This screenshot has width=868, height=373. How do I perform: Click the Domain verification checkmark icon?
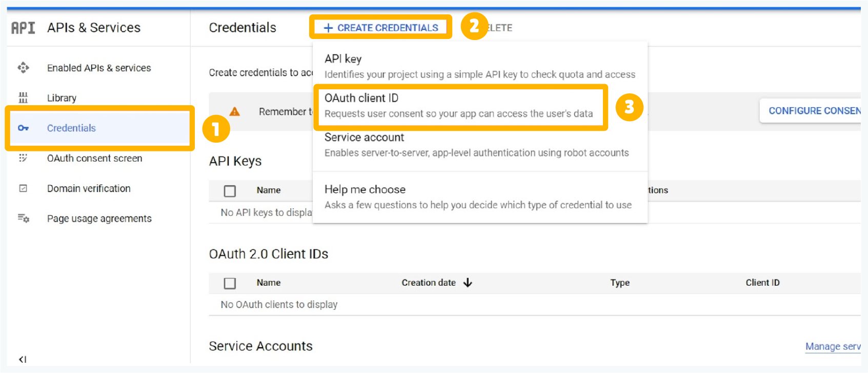tap(23, 188)
